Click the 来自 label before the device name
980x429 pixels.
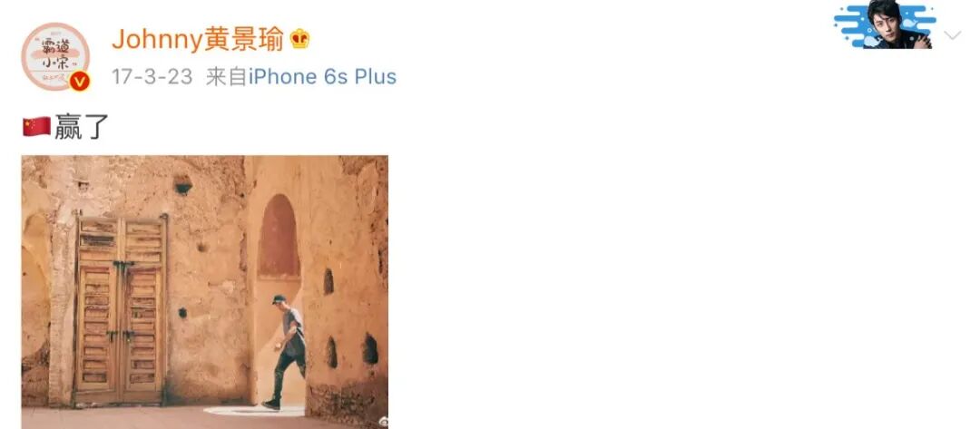(227, 77)
